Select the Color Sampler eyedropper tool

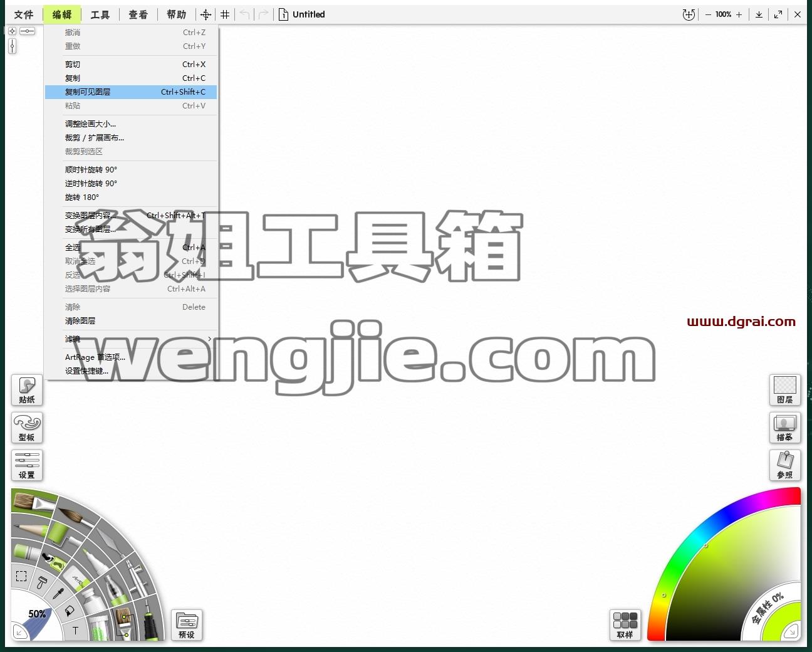(x=58, y=593)
